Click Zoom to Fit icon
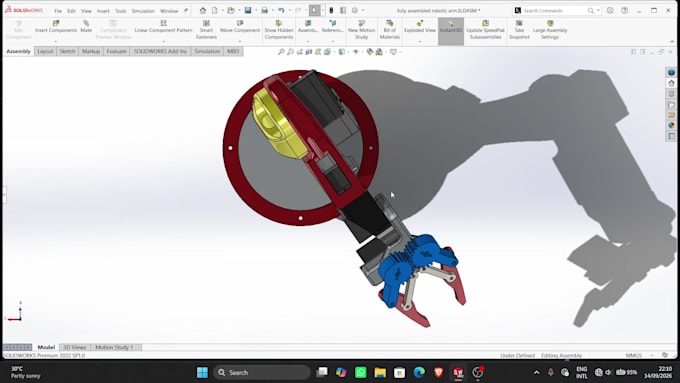Viewport: 680px width, 383px height. point(281,52)
